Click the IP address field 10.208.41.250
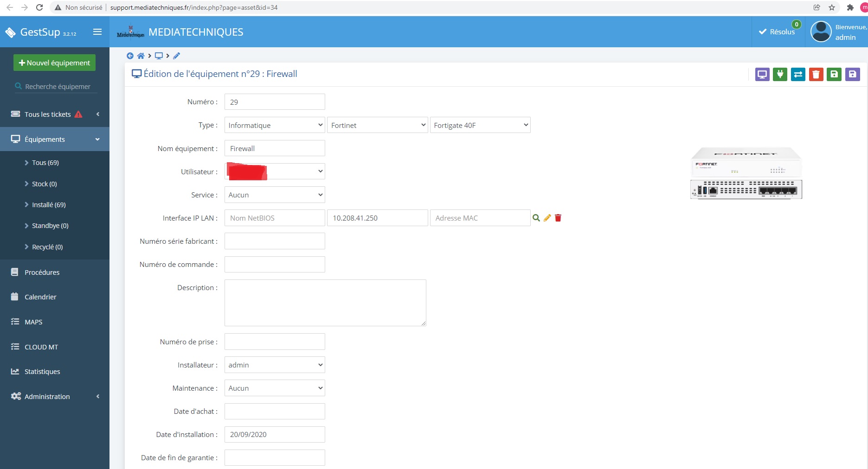This screenshot has width=868, height=469. click(x=378, y=218)
